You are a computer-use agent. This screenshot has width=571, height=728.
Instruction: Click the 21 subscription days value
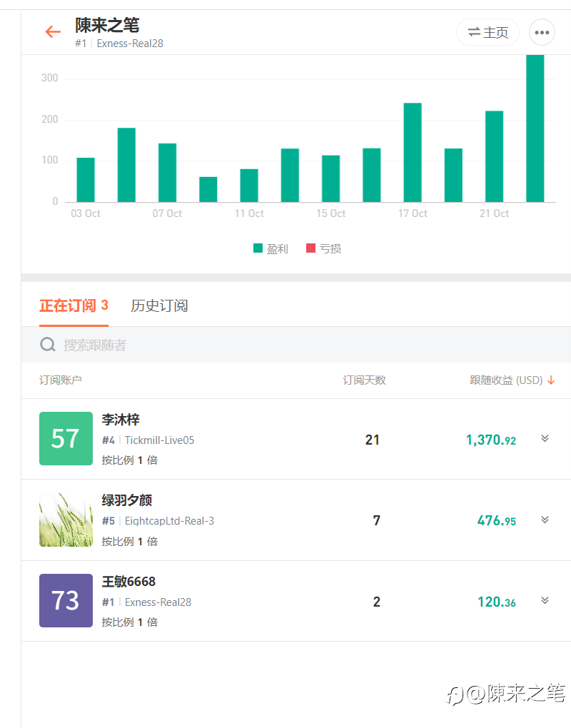click(373, 440)
